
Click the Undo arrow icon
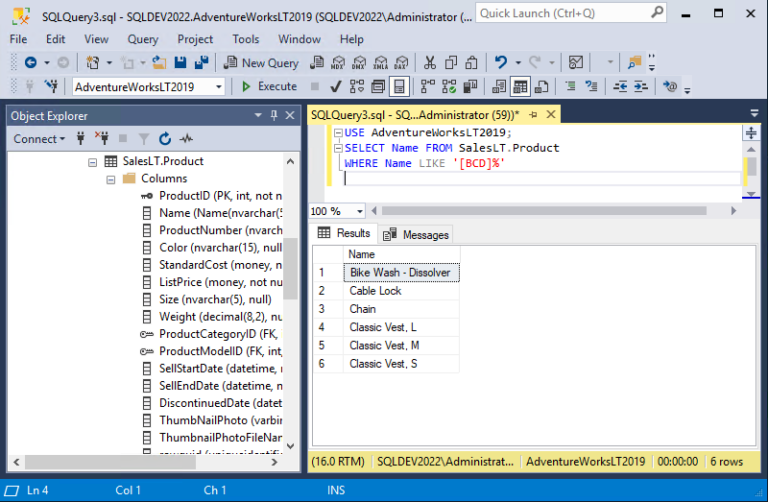coord(501,63)
